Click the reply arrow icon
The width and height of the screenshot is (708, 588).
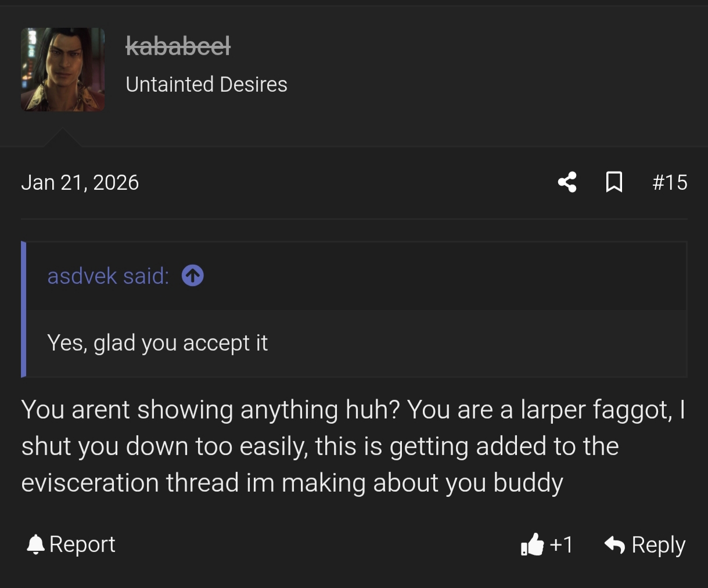614,544
